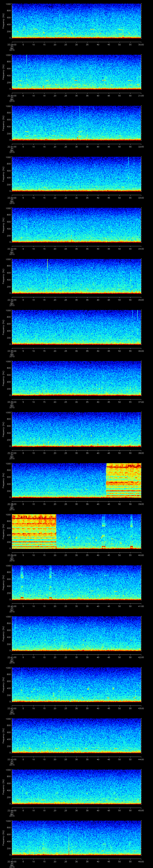Click the 22:36:00 start time label
Screen dimensions: 153x868
12,402
